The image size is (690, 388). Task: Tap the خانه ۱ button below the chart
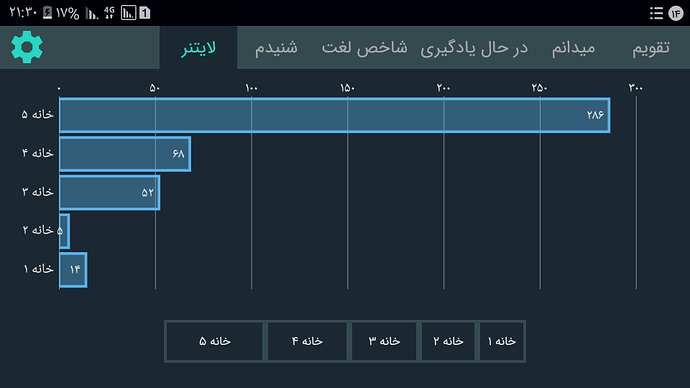click(x=502, y=341)
